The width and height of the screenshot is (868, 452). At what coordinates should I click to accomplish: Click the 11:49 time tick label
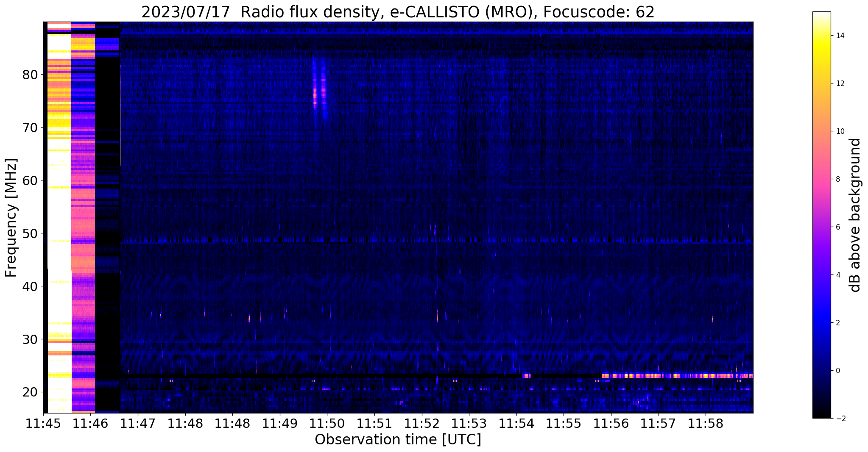[x=279, y=424]
